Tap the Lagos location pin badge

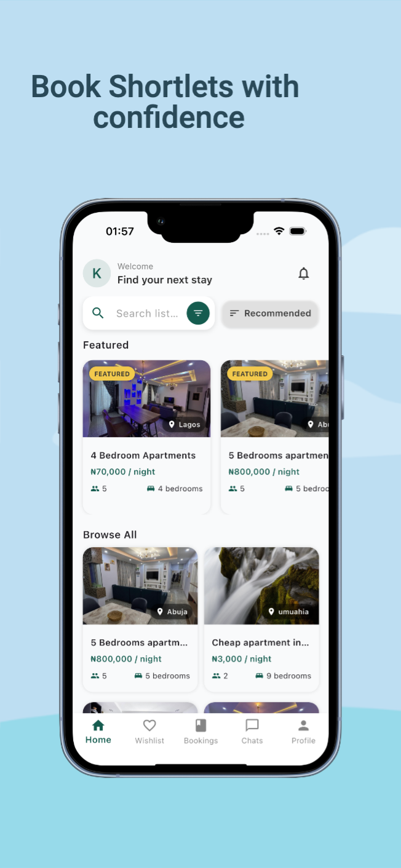(x=185, y=425)
